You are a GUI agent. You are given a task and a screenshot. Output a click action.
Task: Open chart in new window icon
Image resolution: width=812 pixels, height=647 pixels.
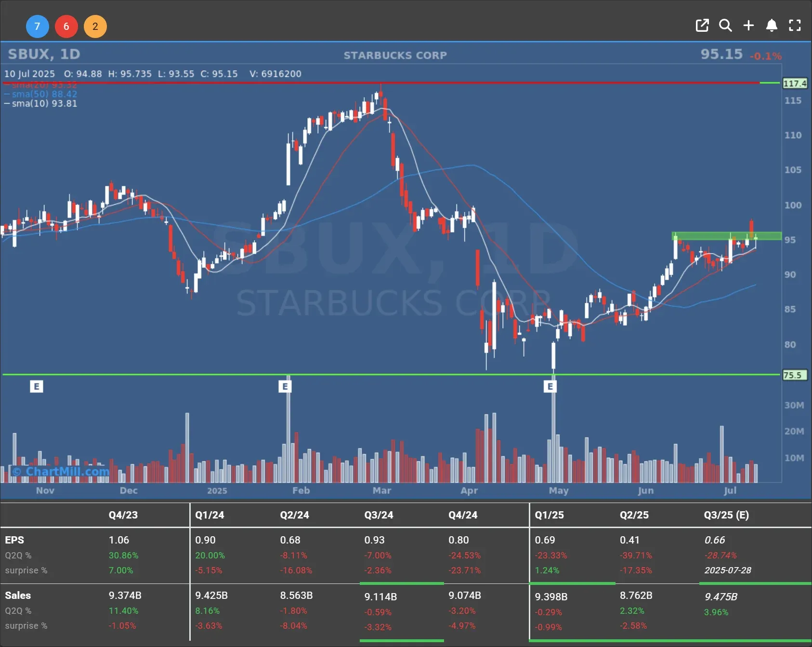click(x=702, y=26)
